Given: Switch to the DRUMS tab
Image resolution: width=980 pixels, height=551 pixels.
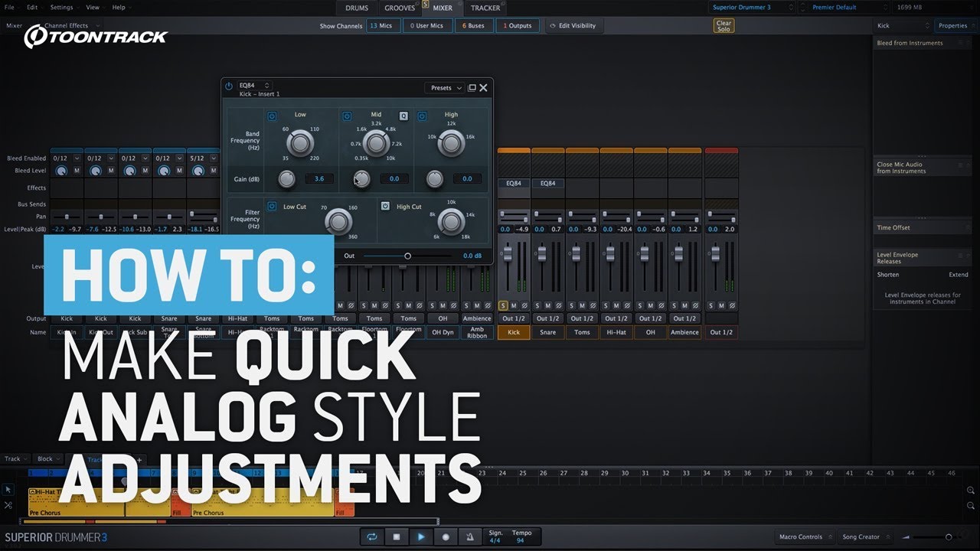Looking at the screenshot, I should [357, 8].
